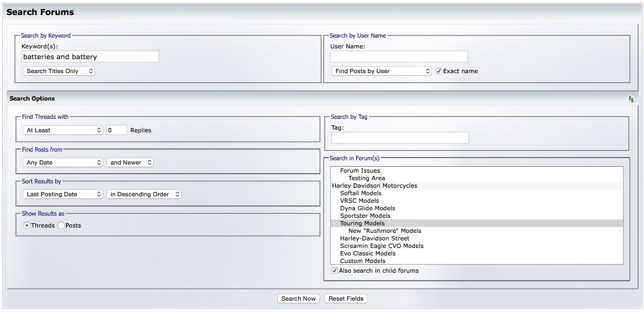Open the Search Titles Only dropdown
This screenshot has height=313, width=644.
coord(59,71)
